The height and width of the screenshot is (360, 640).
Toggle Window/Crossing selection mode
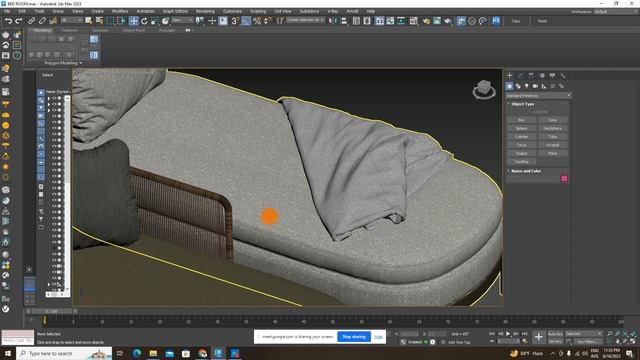pos(121,21)
